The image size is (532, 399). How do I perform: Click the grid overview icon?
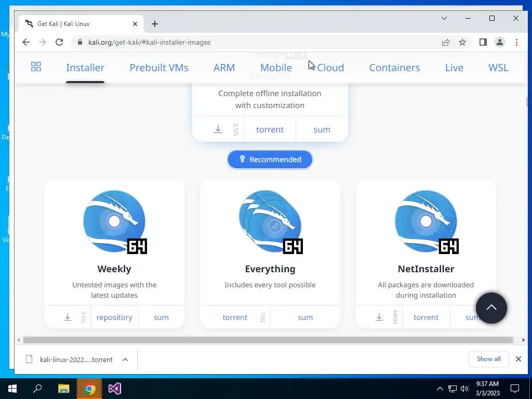coord(36,66)
